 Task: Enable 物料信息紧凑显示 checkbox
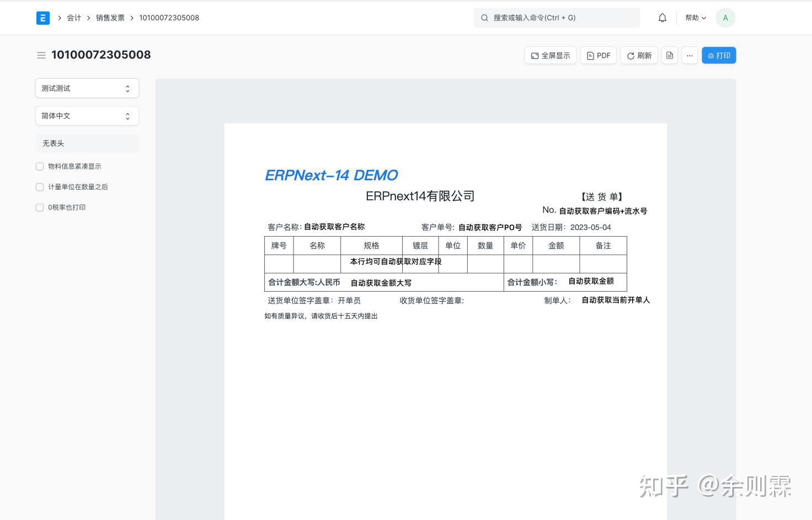tap(40, 166)
